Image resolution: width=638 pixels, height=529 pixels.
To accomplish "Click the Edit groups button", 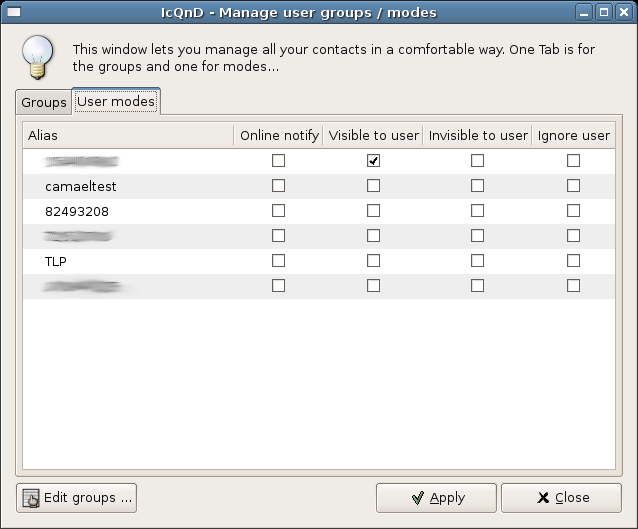I will click(77, 497).
